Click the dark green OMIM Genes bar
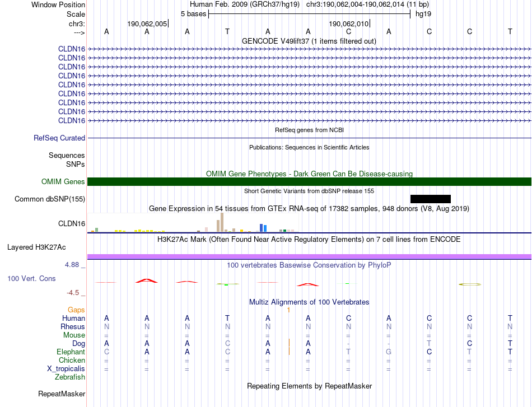 click(x=309, y=182)
